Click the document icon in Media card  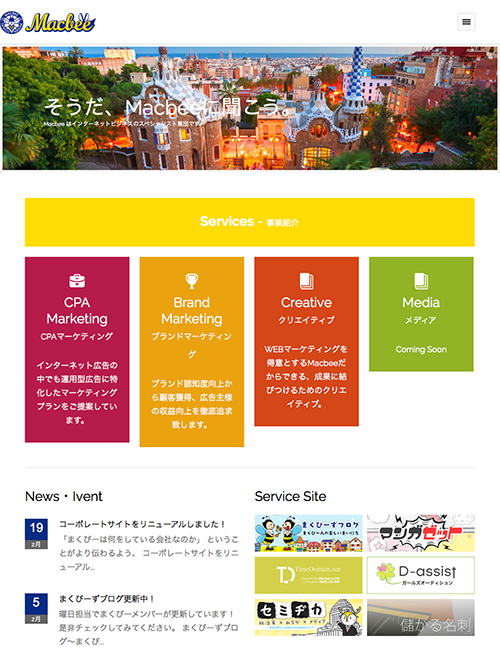421,281
